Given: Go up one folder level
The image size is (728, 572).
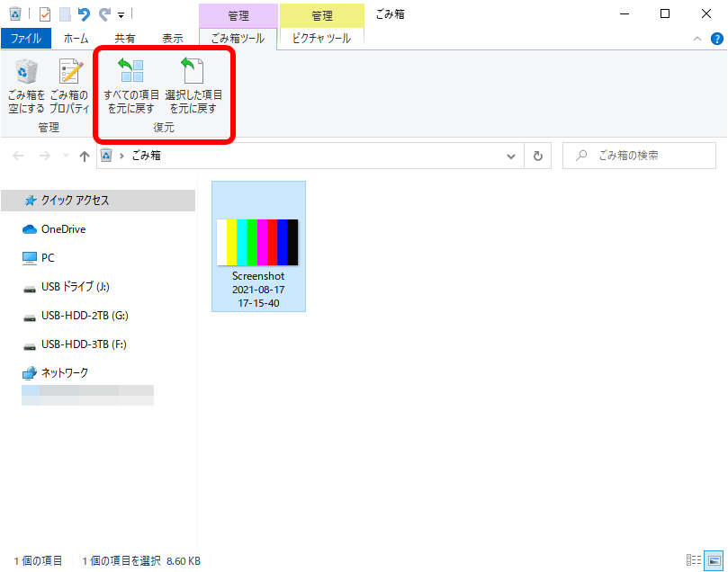Looking at the screenshot, I should (x=84, y=156).
